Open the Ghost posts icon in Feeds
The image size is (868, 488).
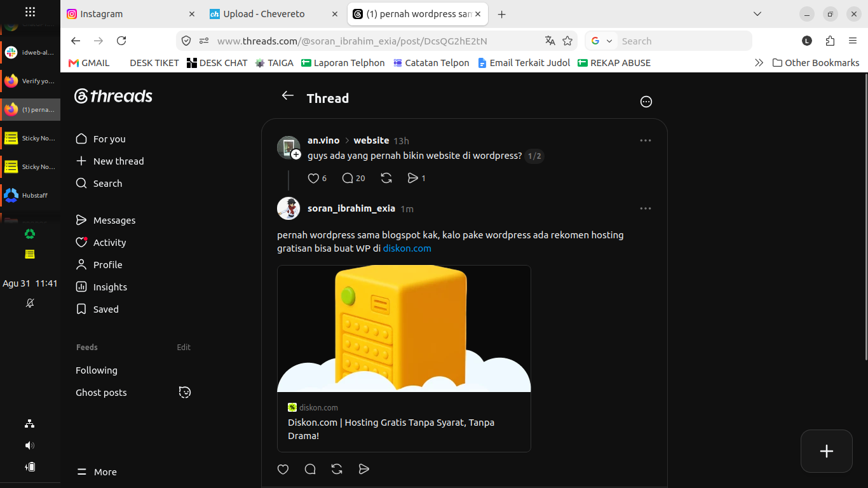click(185, 392)
